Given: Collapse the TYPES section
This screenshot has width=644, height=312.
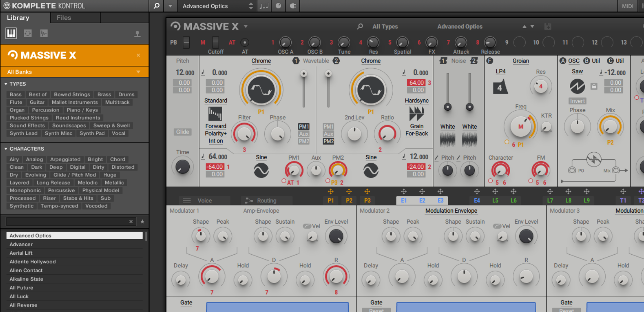Looking at the screenshot, I should 6,84.
